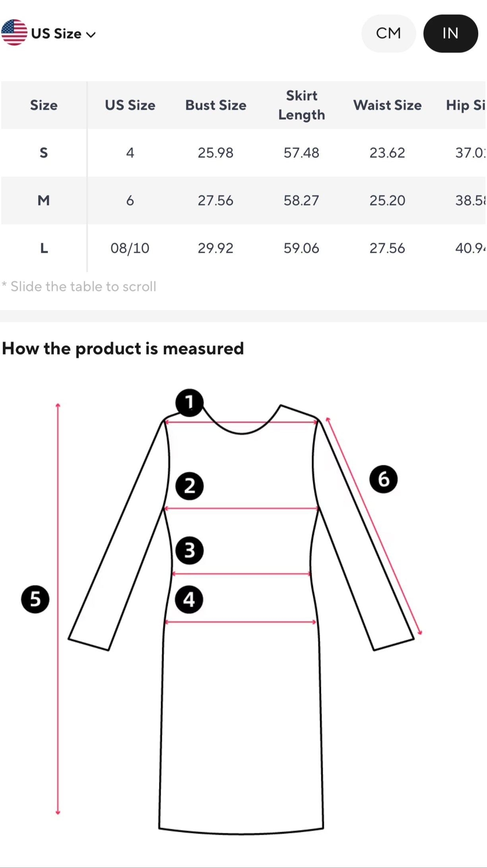Click marker 4 on hip measurement

coord(189,599)
